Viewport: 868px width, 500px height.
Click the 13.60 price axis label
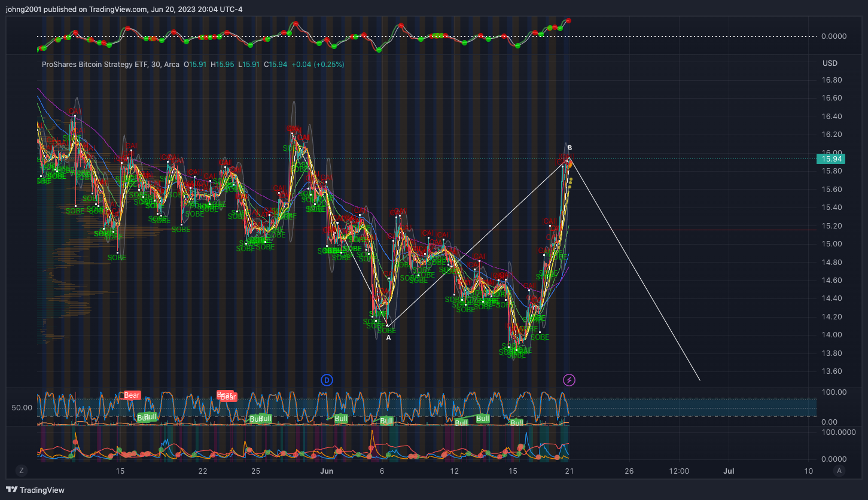point(833,371)
